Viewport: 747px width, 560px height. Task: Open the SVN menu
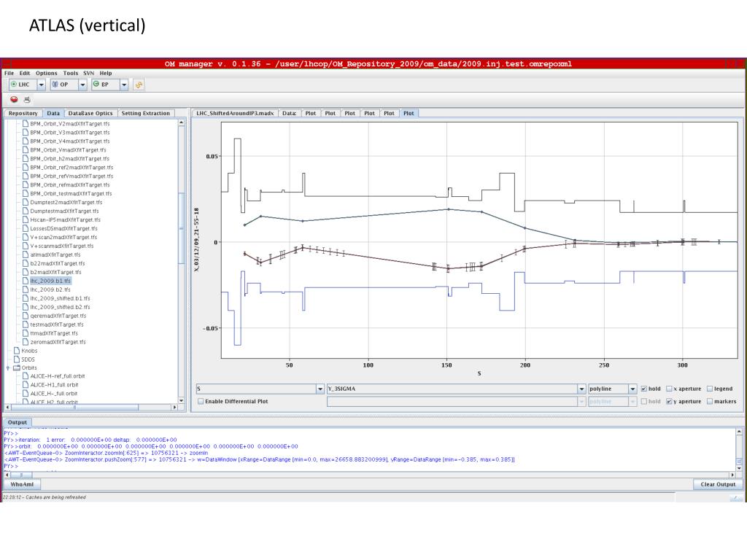click(88, 74)
